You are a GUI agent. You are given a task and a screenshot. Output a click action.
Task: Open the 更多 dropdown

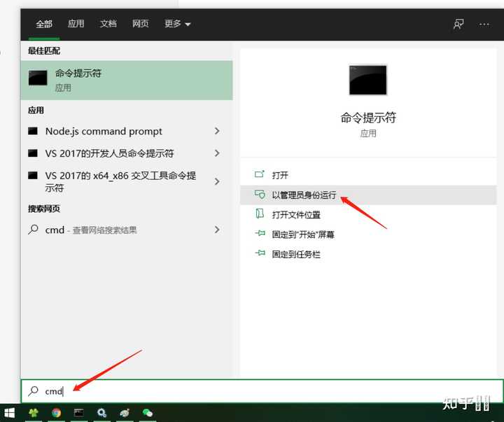(x=177, y=24)
